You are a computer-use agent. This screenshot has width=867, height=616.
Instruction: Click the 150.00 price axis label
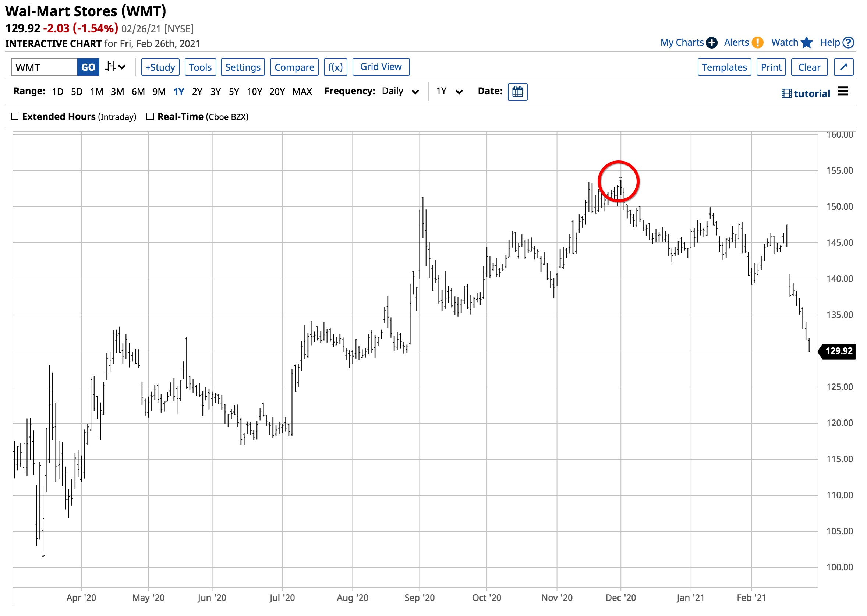coord(839,207)
